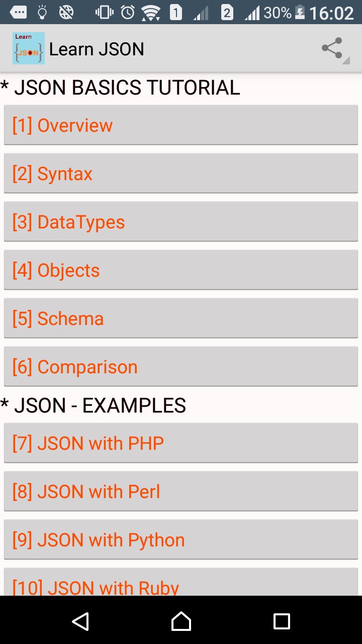Tap the Learn JSON app logo
Image resolution: width=362 pixels, height=644 pixels.
point(29,49)
